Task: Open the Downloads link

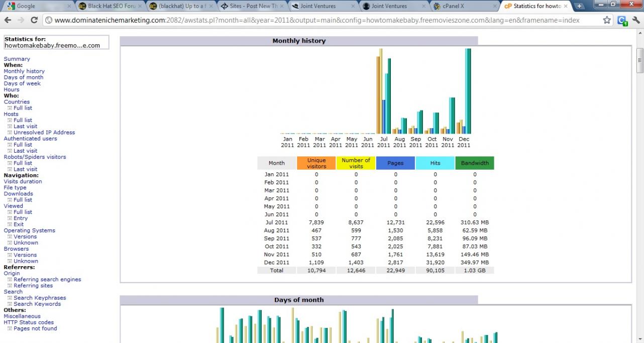Action: pos(18,194)
